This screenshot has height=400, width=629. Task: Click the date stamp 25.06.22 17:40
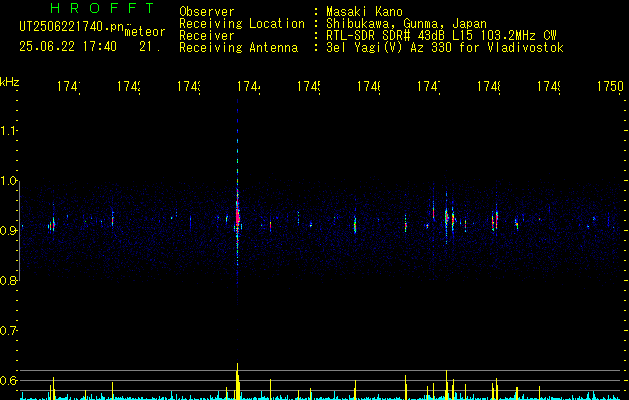[68, 47]
